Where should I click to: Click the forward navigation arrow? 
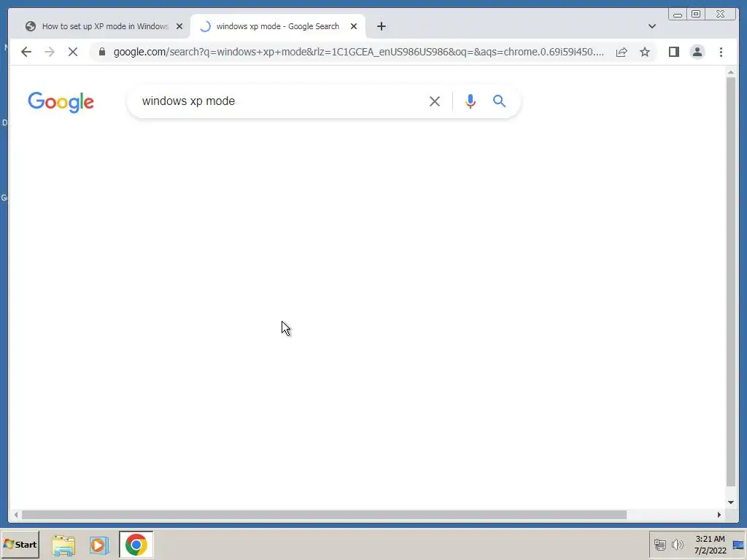(x=50, y=52)
